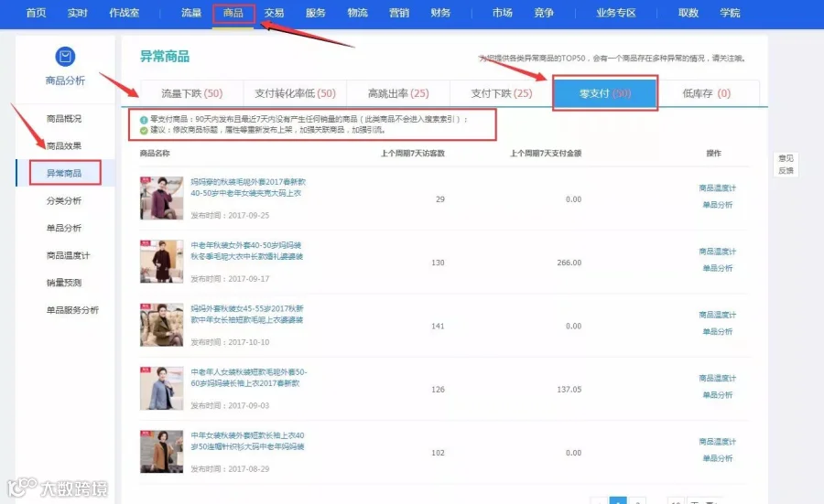Select the 低库存 (0) tab
824x504 pixels.
click(x=707, y=93)
